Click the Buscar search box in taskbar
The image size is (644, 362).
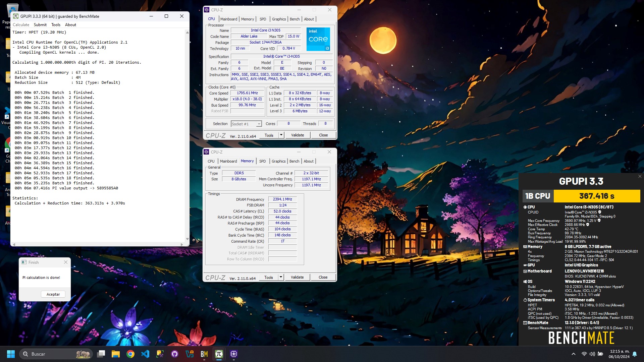[56, 354]
